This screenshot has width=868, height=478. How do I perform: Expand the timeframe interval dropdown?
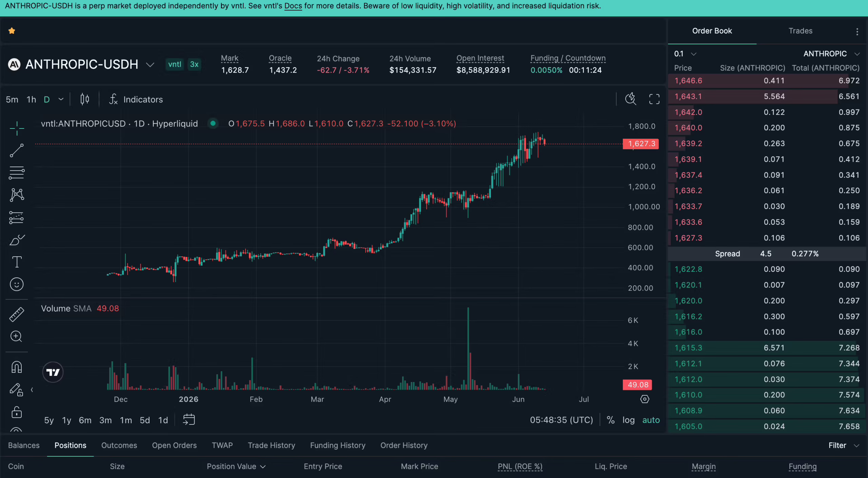point(61,99)
